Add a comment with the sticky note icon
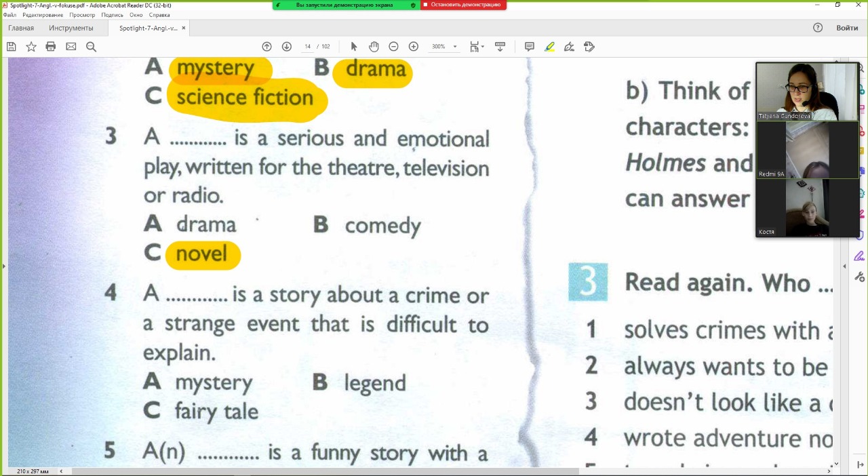 (530, 47)
